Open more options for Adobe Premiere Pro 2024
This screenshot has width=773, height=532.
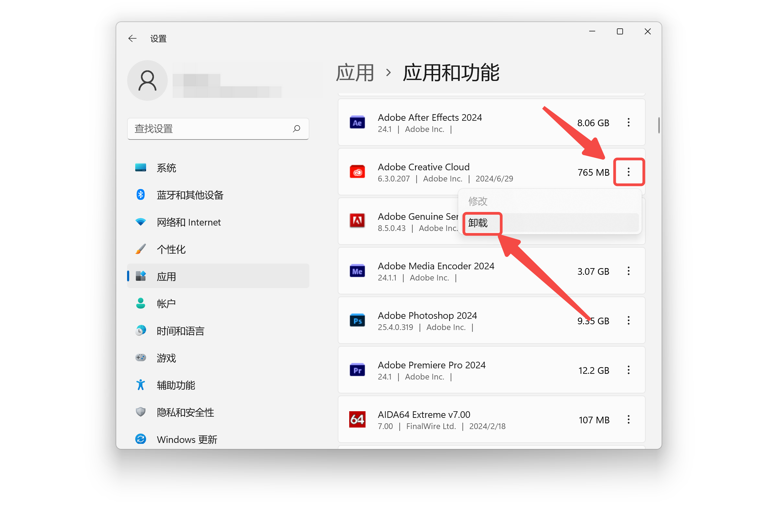629,370
